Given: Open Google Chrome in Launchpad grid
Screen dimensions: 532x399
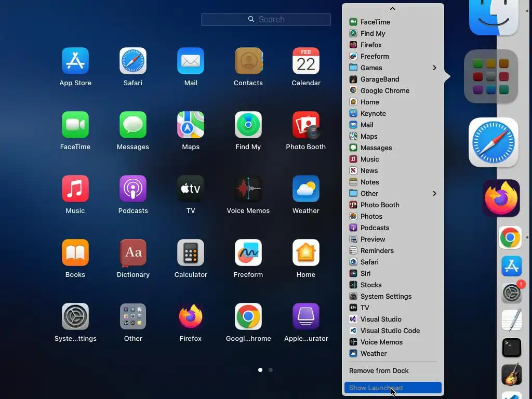Looking at the screenshot, I should (x=248, y=316).
